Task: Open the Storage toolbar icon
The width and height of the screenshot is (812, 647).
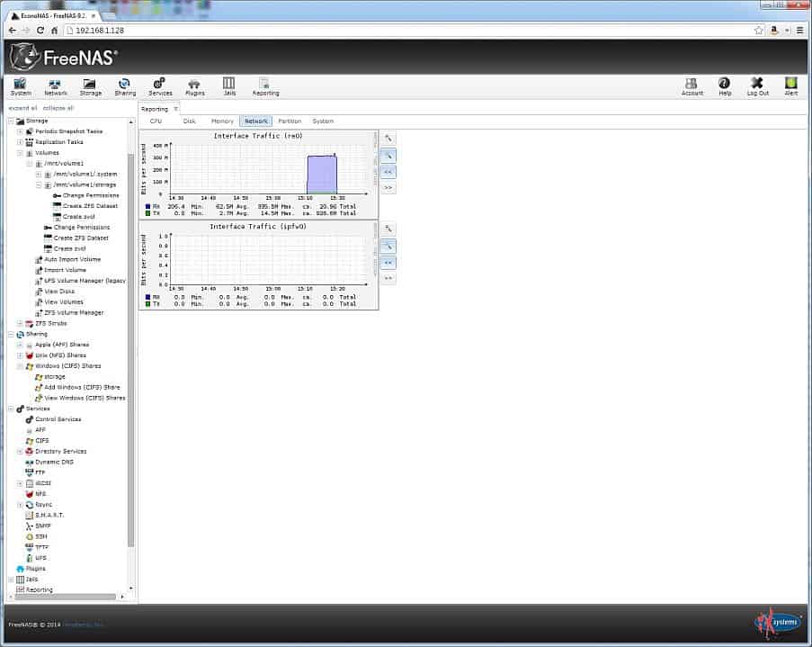Action: click(91, 86)
